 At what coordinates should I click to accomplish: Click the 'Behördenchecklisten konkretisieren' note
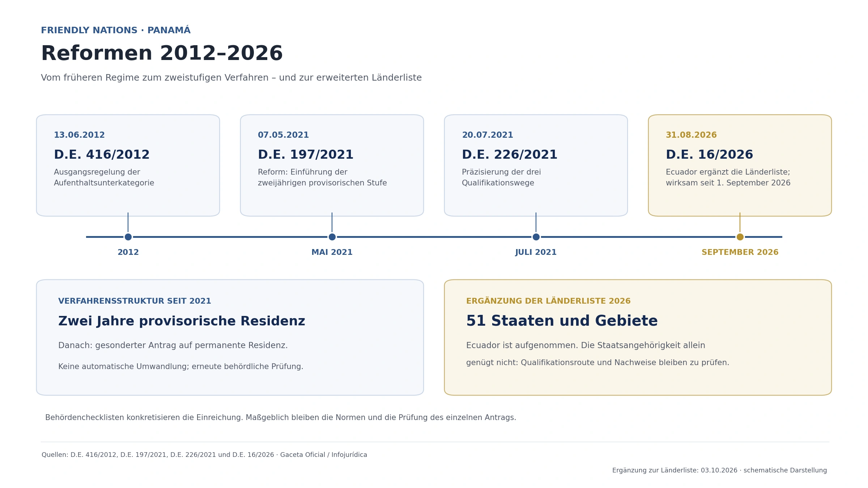pos(281,418)
